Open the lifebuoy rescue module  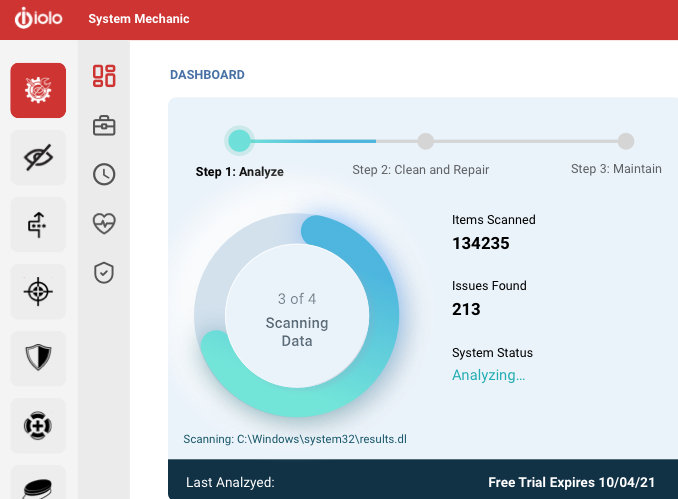coord(38,425)
